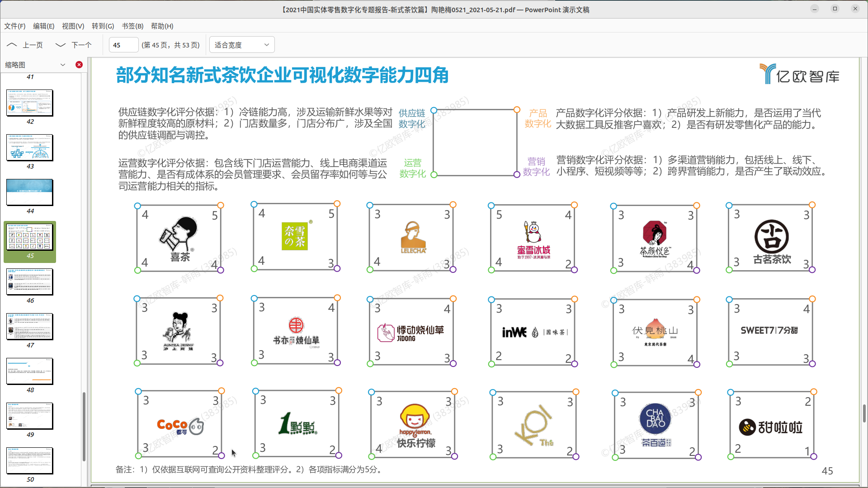Go to previous page via 上一页
The width and height of the screenshot is (868, 488).
33,45
